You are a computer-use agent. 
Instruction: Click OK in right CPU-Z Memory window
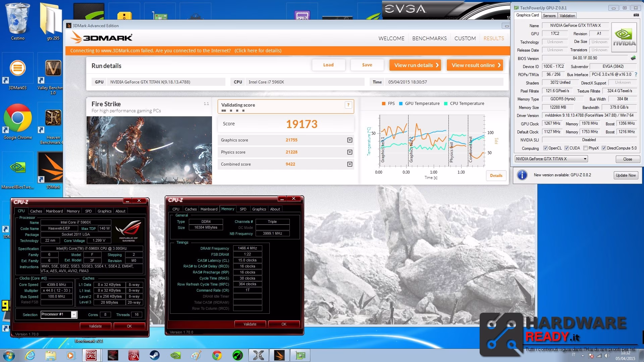[284, 324]
